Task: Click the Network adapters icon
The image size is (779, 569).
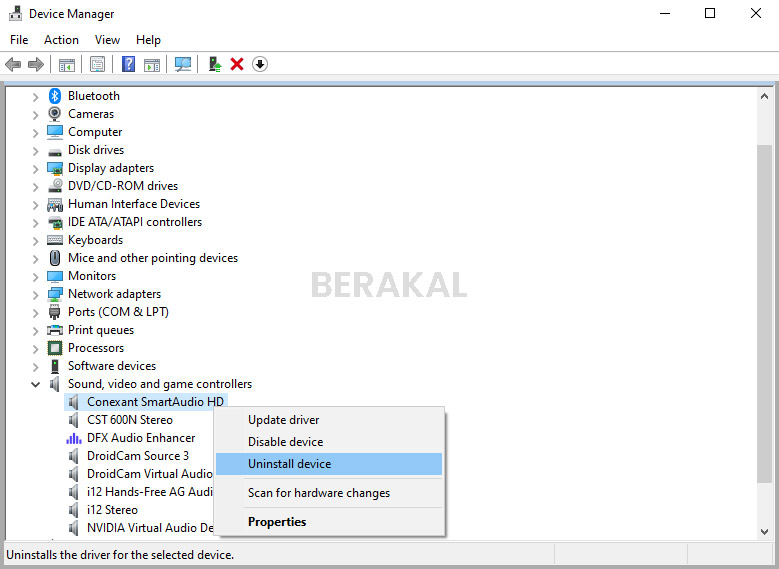Action: click(x=55, y=294)
